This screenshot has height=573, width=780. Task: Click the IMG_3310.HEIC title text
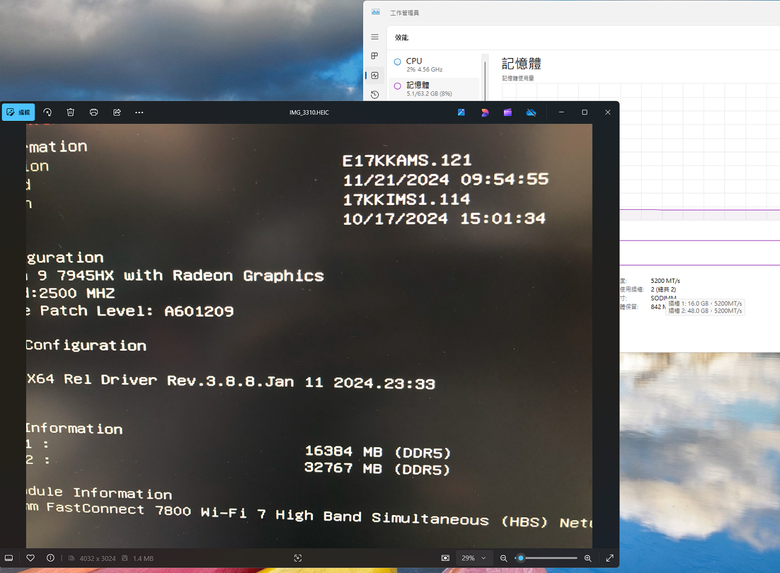click(309, 112)
